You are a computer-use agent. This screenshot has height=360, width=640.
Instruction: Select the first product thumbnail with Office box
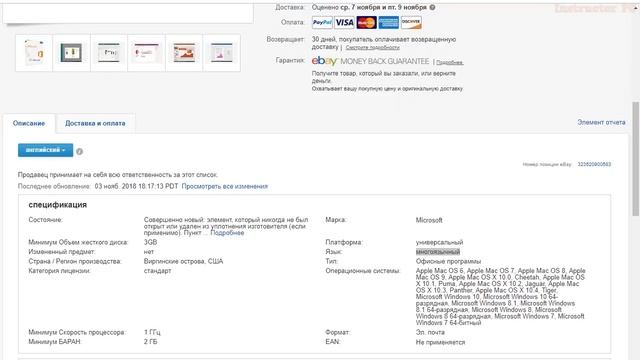[x=34, y=53]
